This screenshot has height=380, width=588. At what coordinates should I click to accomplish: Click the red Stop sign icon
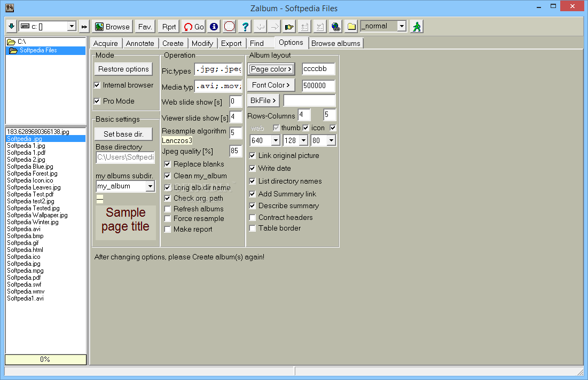coord(229,27)
